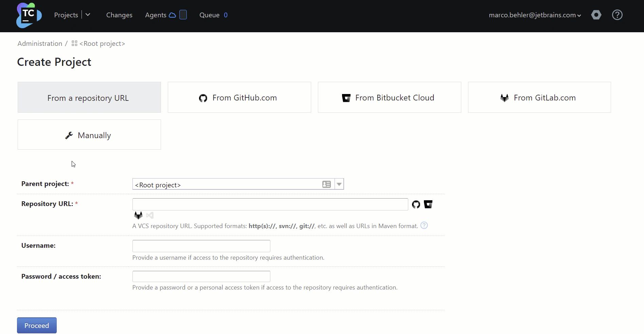Click the cloud agents icon next to Agents
Image resolution: width=644 pixels, height=334 pixels.
[x=173, y=15]
